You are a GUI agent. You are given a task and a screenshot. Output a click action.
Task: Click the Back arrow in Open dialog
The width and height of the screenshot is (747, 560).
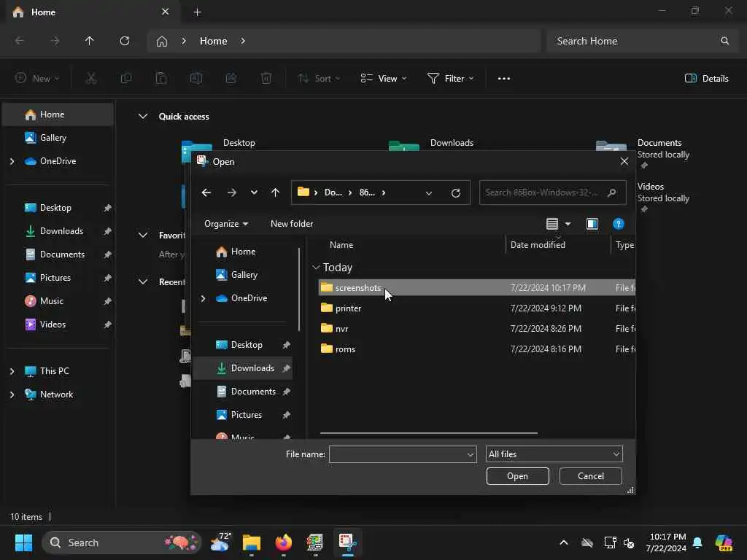206,192
